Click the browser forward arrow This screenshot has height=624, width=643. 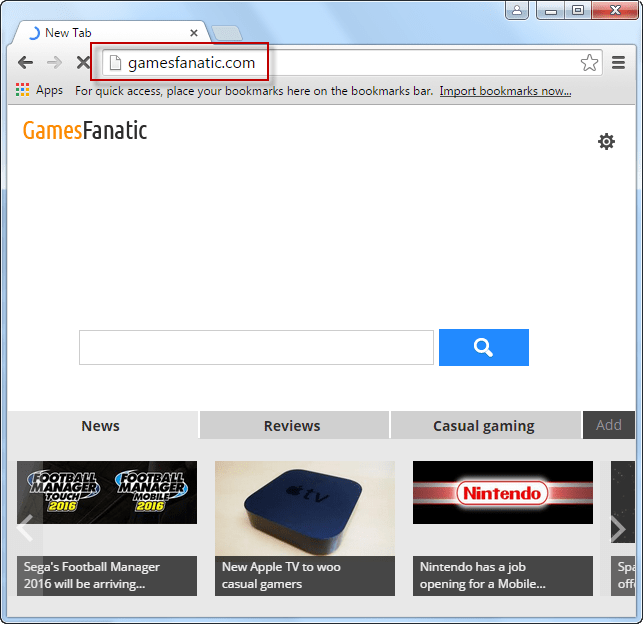coord(54,63)
